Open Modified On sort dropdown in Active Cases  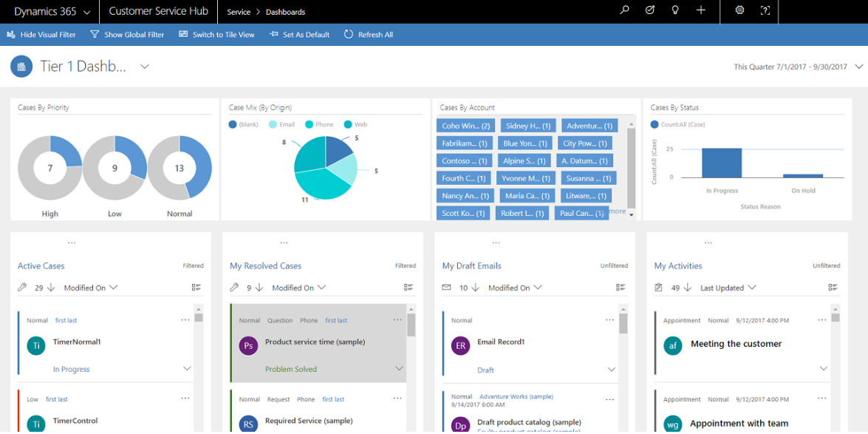91,288
